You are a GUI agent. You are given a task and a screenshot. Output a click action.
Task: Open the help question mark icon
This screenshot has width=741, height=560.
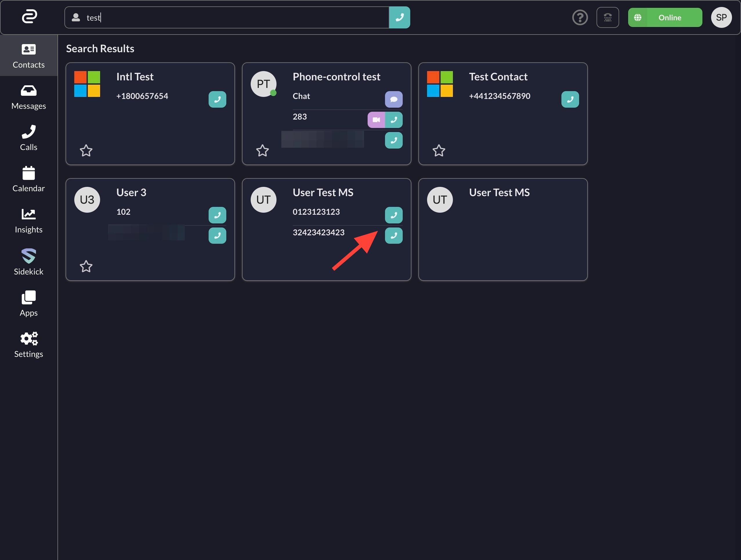point(580,18)
